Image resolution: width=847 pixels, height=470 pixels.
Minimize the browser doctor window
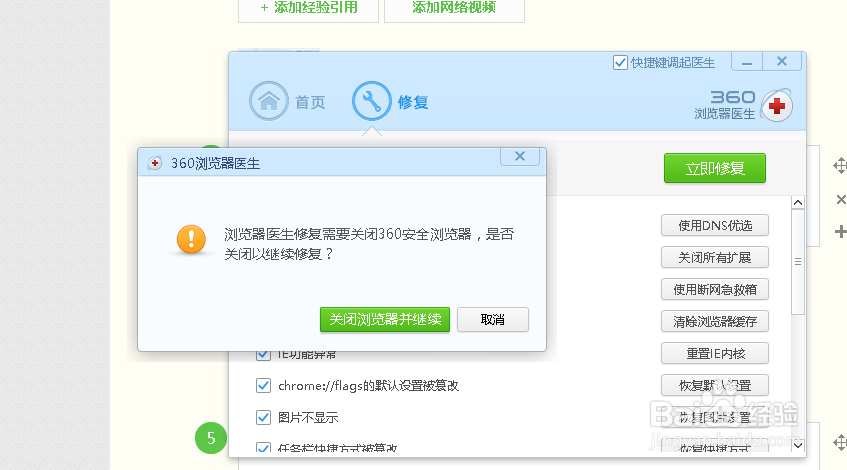click(x=747, y=62)
